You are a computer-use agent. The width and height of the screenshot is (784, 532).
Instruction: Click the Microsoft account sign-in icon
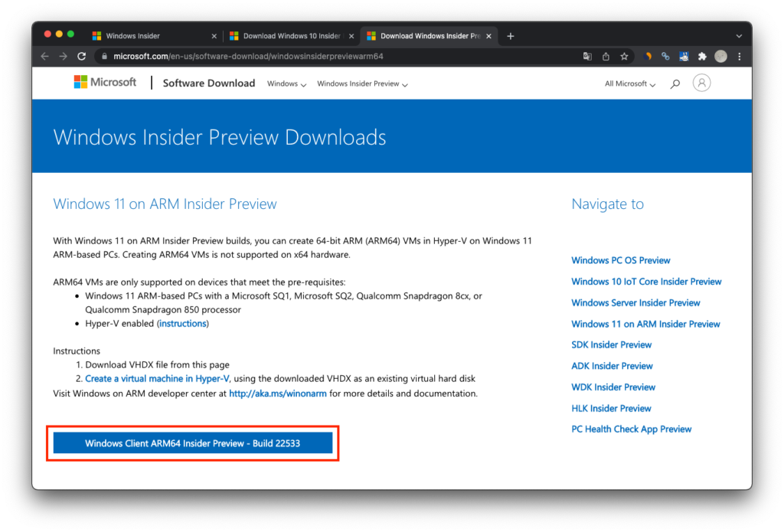701,83
